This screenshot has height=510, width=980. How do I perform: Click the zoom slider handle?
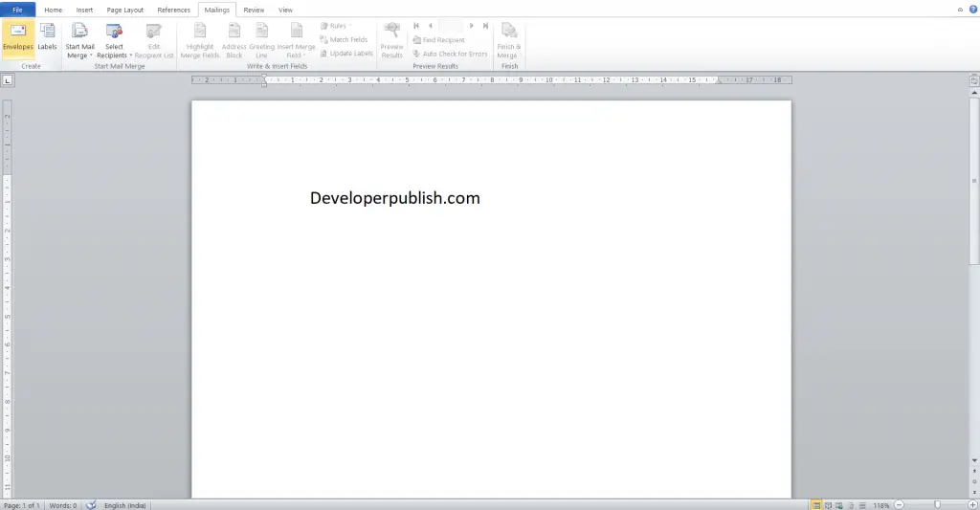click(x=937, y=504)
